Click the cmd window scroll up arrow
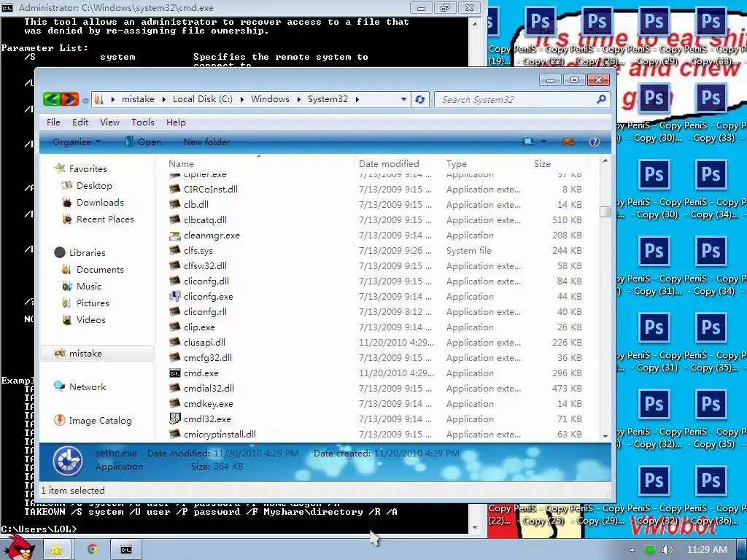 (474, 23)
